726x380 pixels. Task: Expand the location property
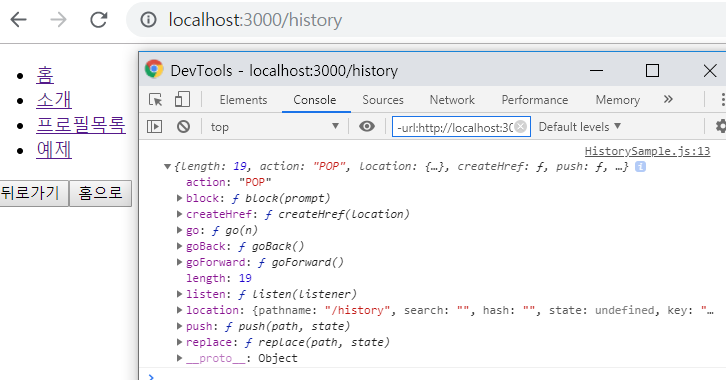[179, 310]
